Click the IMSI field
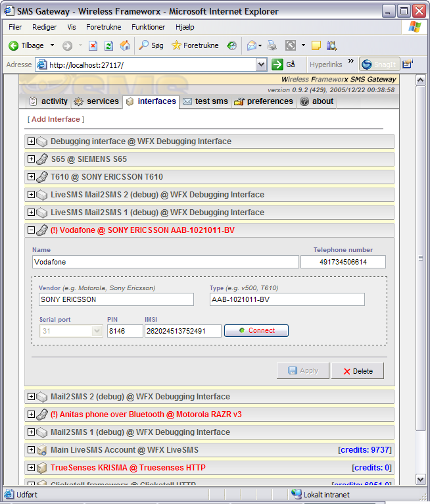Screen dimensions: 430x504 183,331
